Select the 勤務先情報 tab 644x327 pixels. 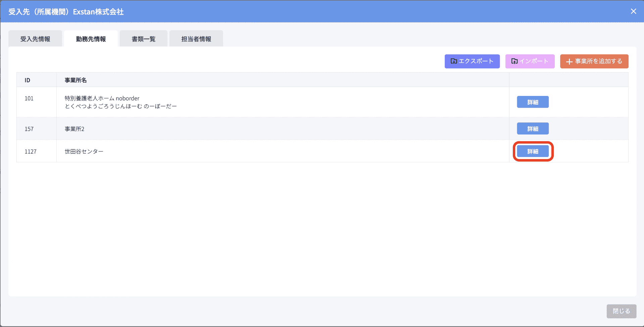pyautogui.click(x=91, y=39)
